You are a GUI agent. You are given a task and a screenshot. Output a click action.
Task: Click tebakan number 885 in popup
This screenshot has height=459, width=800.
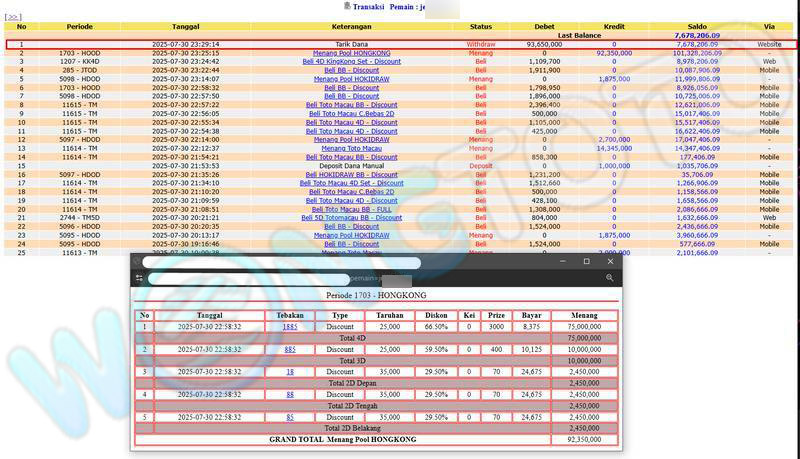tap(290, 349)
